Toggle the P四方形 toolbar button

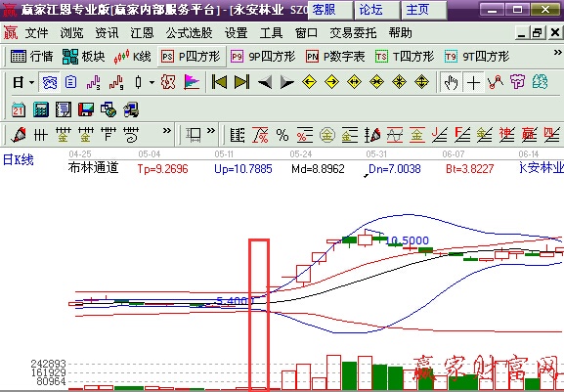tap(192, 57)
